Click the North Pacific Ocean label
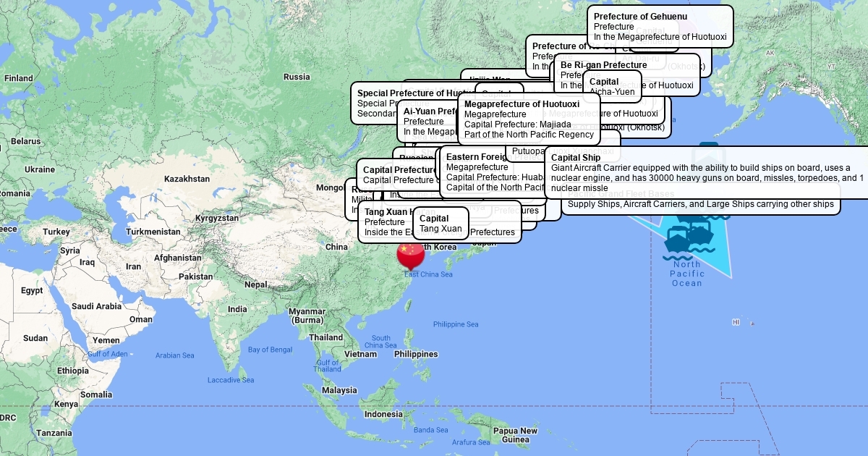Screen dimensions: 868x456 click(686, 274)
